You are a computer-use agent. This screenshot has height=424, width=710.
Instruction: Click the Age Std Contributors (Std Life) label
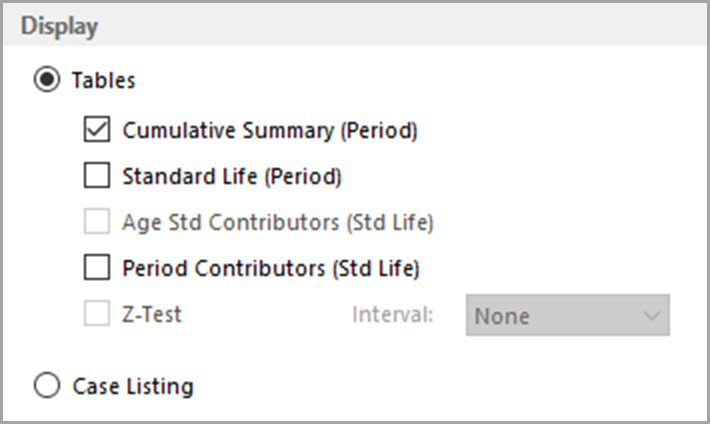coord(277,222)
